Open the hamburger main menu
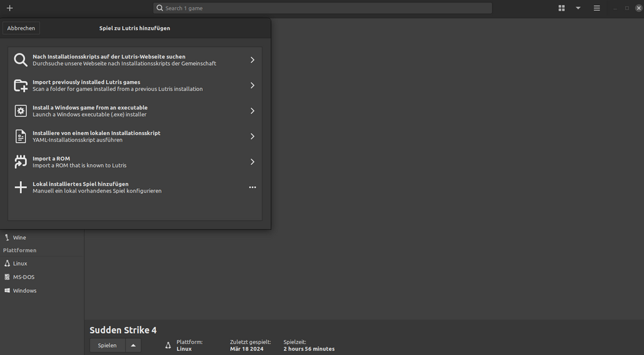644x355 pixels. [x=597, y=8]
